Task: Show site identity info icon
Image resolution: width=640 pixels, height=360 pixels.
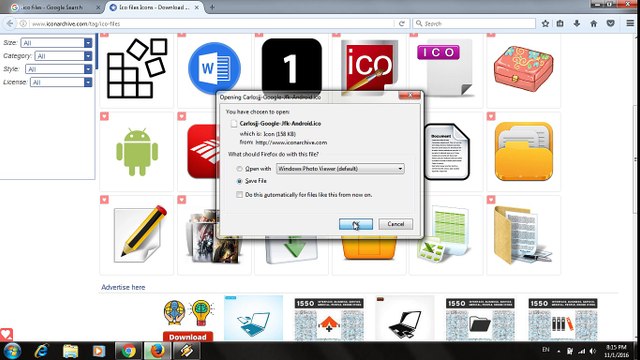Action: [23, 24]
